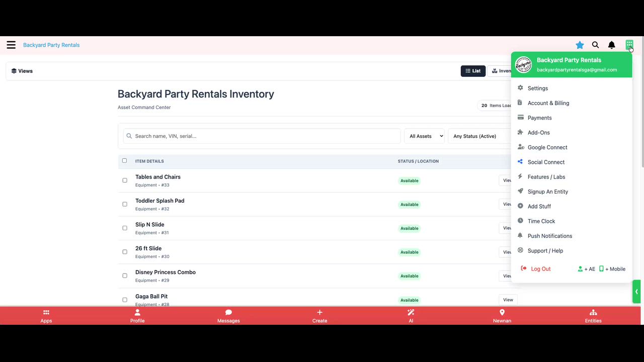The image size is (644, 362).
Task: Open Apps in the bottom bar
Action: pos(46,316)
